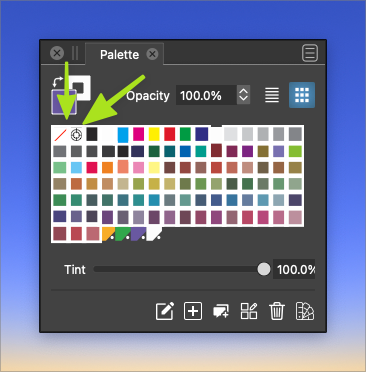Delete selected swatch with trash icon

(x=277, y=311)
